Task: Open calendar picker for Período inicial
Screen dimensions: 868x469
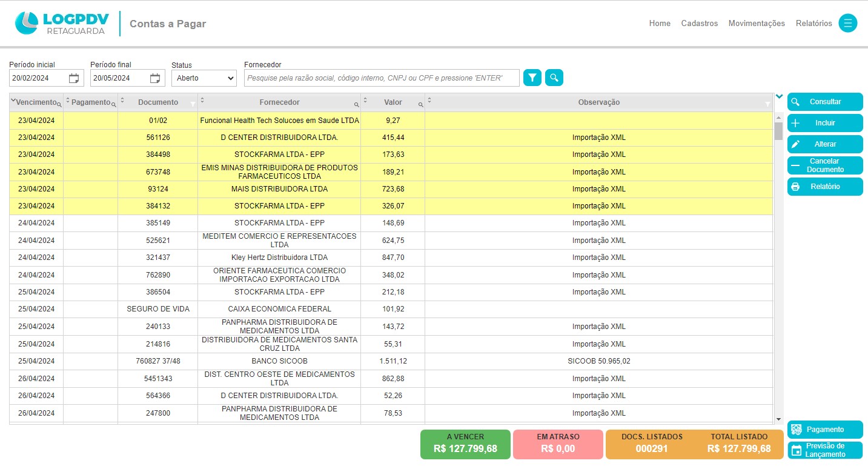Action: [x=74, y=78]
